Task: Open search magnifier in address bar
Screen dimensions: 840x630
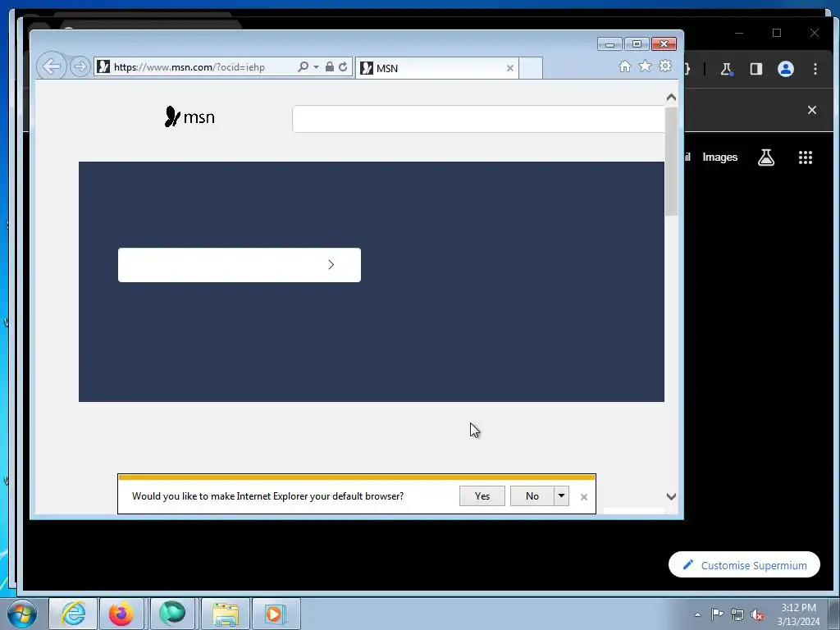Action: coord(304,67)
